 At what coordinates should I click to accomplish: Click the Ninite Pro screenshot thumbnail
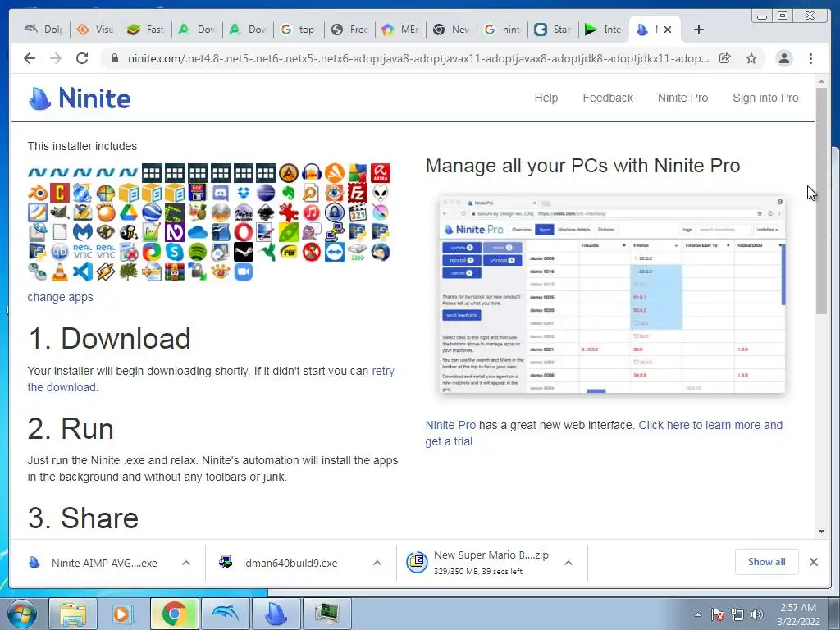612,294
